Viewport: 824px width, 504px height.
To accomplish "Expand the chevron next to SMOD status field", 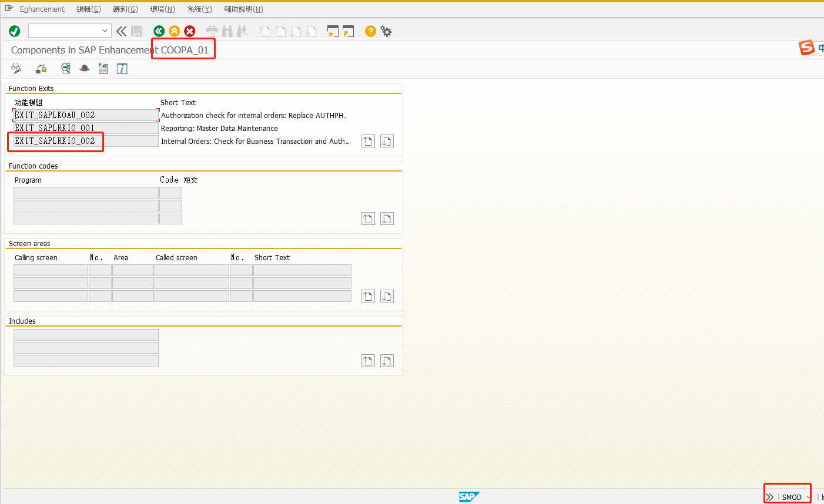I will tap(770, 497).
